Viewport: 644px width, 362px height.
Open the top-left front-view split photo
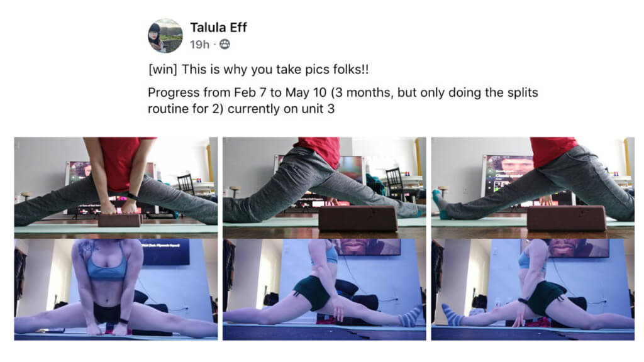point(116,187)
